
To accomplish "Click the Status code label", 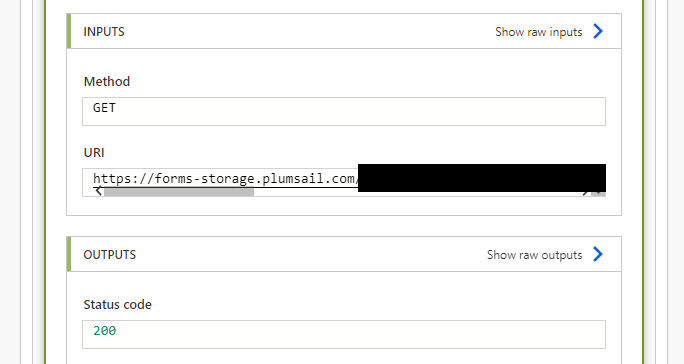I will 117,305.
